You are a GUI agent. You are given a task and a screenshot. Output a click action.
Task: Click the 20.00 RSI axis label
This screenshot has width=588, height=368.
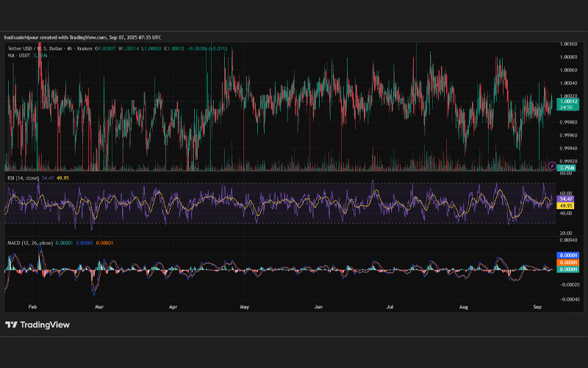click(x=566, y=233)
